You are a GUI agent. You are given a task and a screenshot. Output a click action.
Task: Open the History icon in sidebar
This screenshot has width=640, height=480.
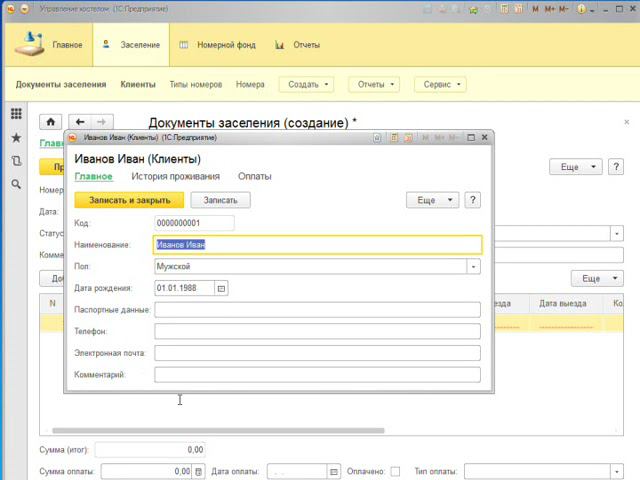(x=16, y=161)
